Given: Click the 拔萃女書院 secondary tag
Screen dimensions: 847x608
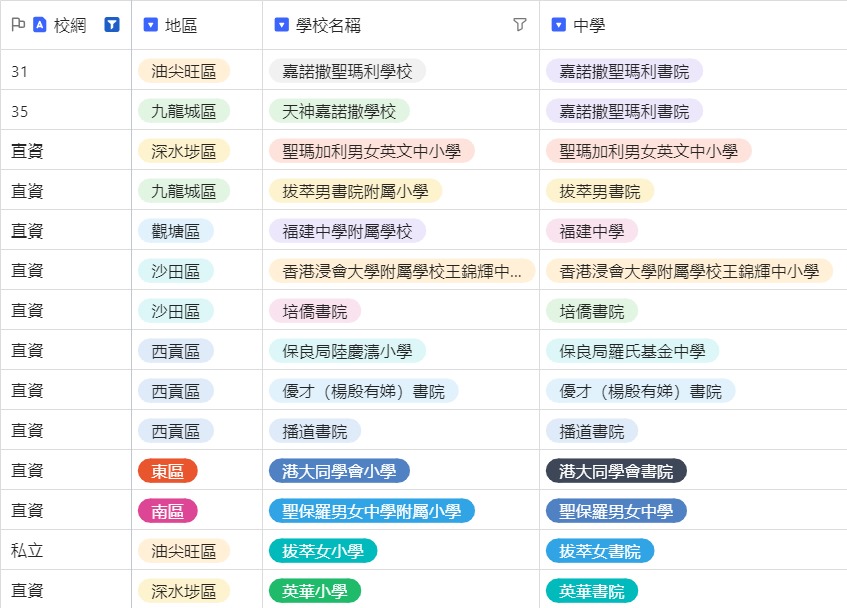Looking at the screenshot, I should point(600,551).
